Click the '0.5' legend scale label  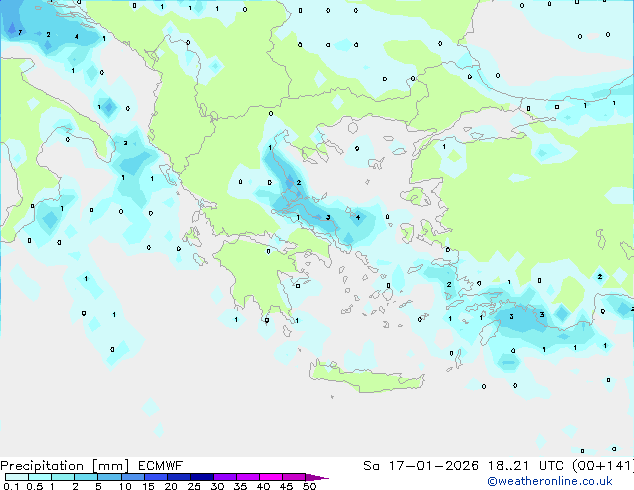tap(35, 486)
